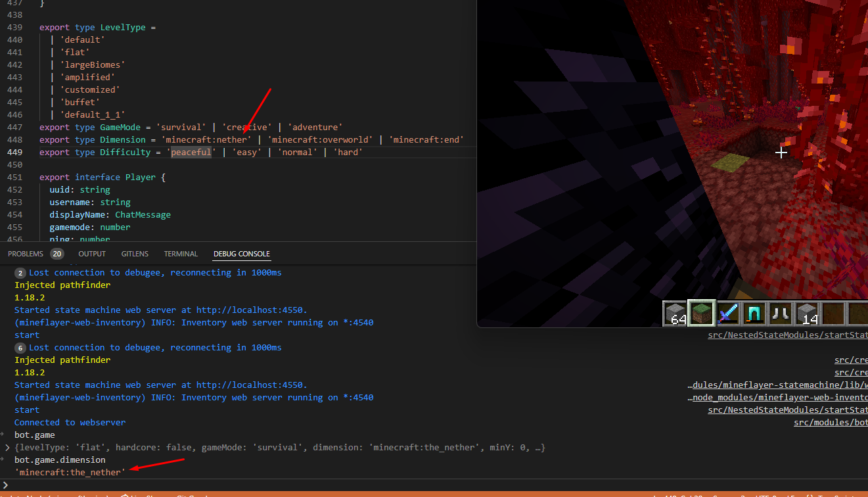Image resolution: width=868 pixels, height=497 pixels.
Task: Click 'default' on line 440
Action: pos(82,40)
